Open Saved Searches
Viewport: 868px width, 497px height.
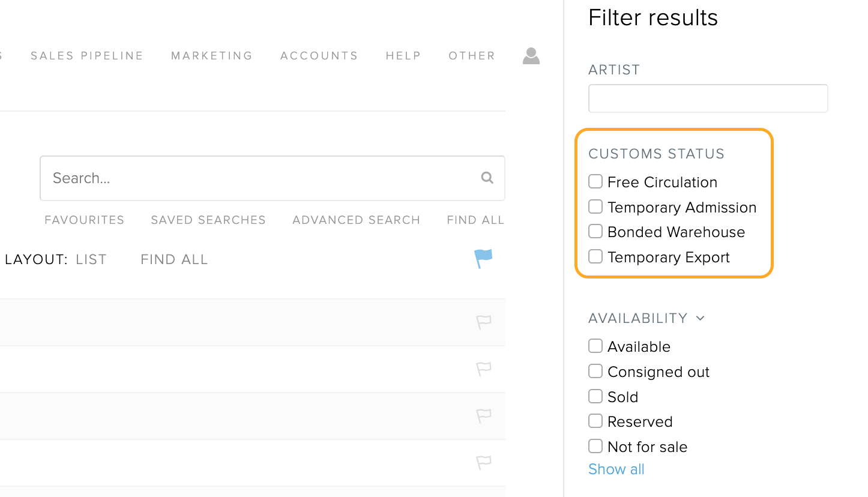click(x=208, y=220)
